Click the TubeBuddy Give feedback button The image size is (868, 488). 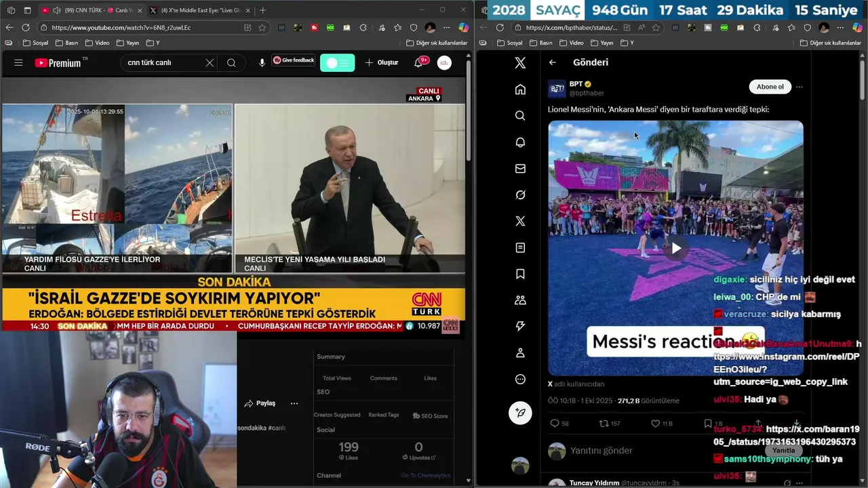coord(294,60)
